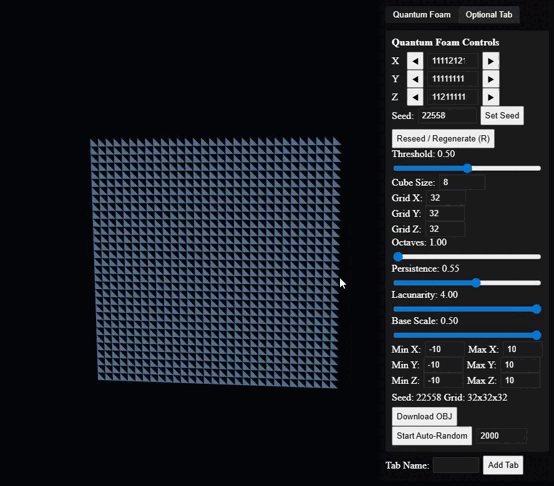Click the 'Lacunarity: 4.00' label
The height and width of the screenshot is (486, 554).
425,295
